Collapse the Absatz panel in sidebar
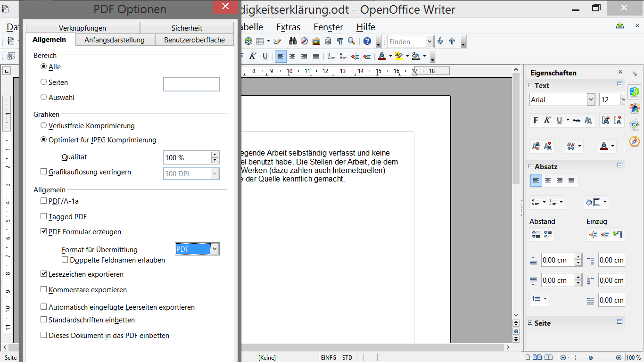The height and width of the screenshot is (362, 644). (530, 166)
